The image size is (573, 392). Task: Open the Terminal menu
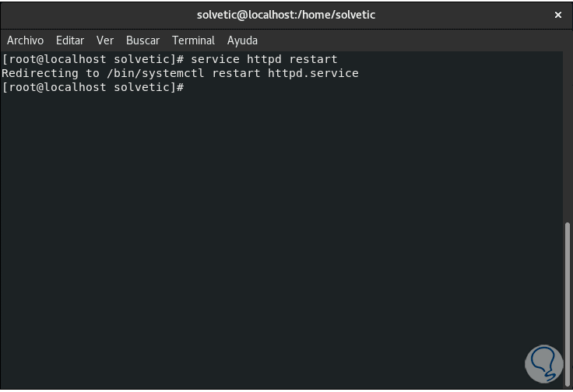[193, 40]
